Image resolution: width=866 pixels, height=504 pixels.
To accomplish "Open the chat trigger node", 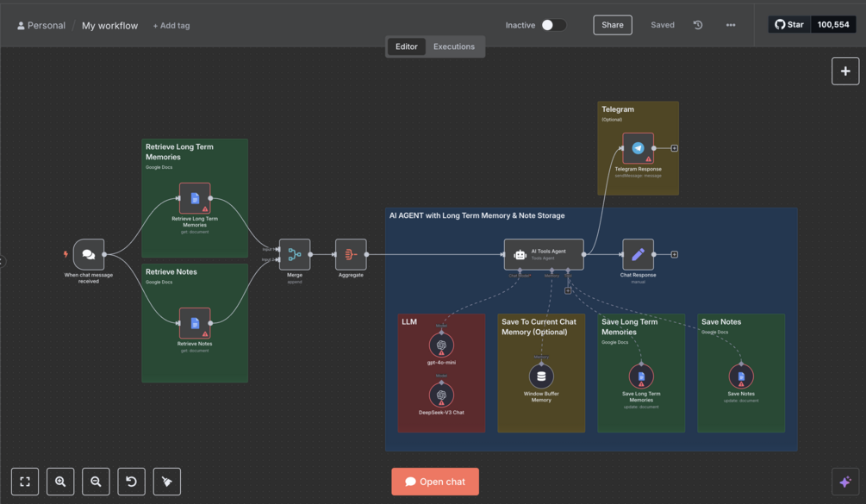I will point(89,254).
